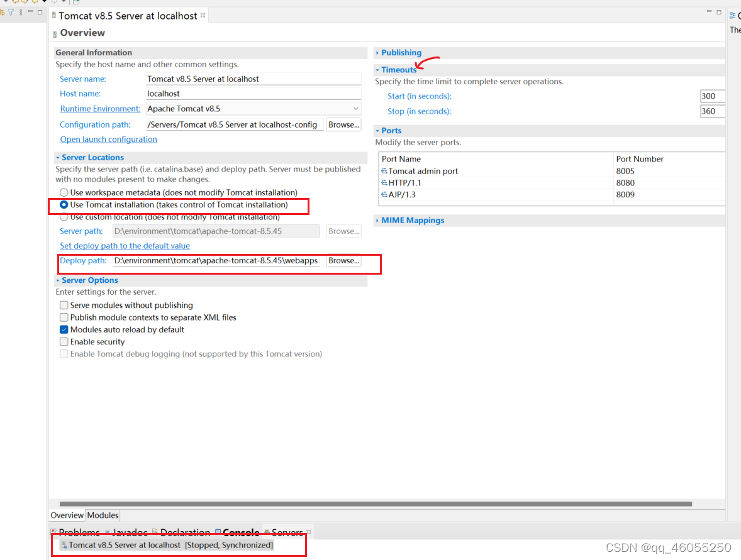Image resolution: width=741 pixels, height=560 pixels.
Task: Click the stopped Tomcat server icon in Servers view
Action: [64, 546]
